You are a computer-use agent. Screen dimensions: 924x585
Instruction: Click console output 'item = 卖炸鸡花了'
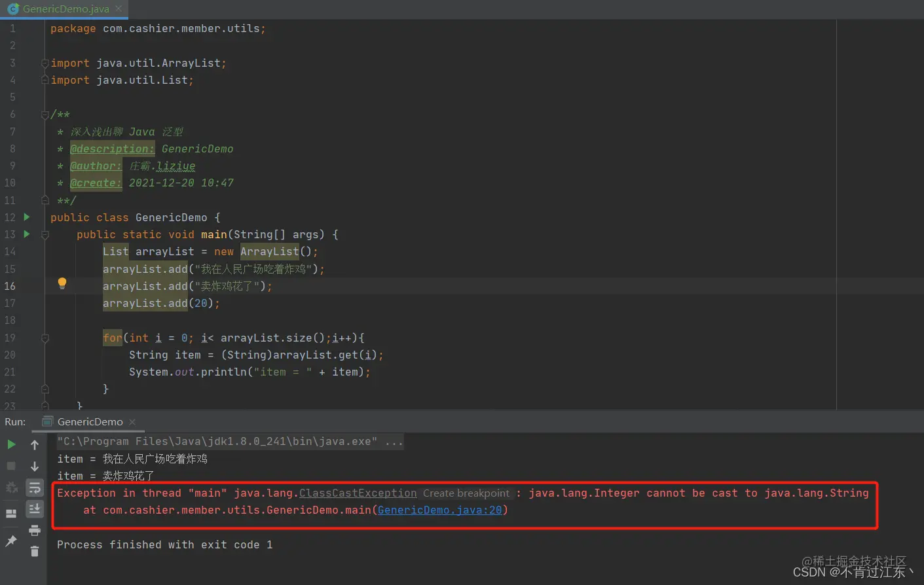coord(105,476)
